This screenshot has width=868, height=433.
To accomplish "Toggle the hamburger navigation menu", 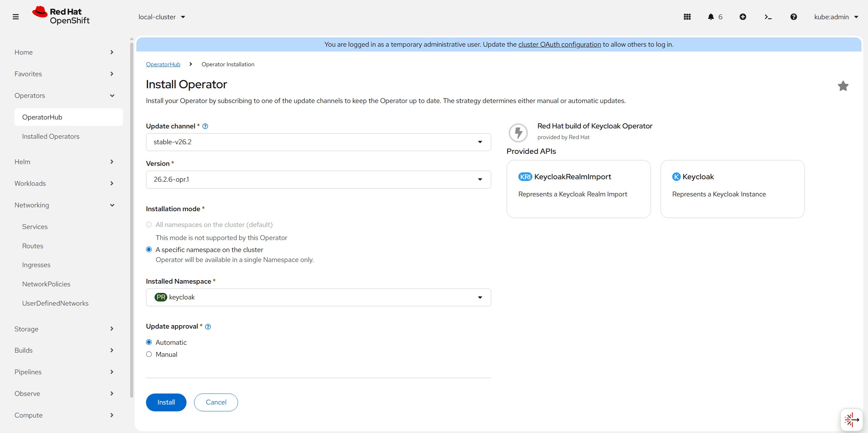I will point(15,17).
